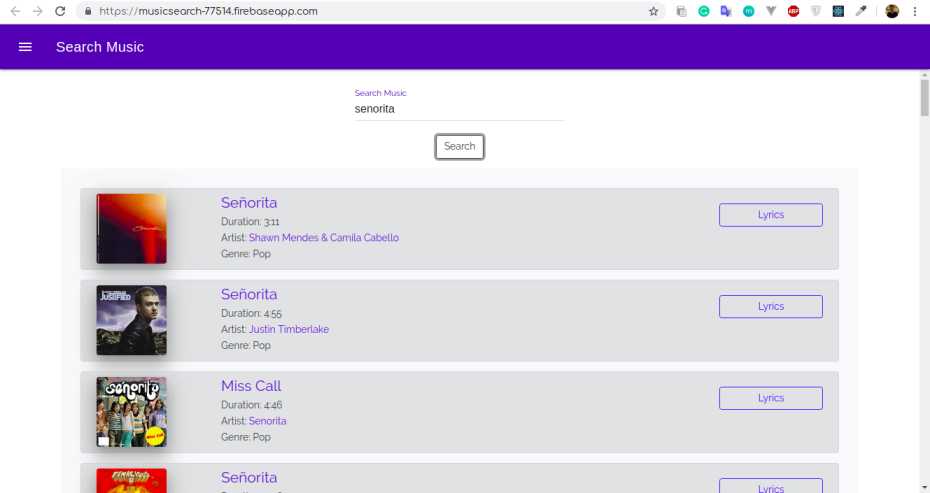Open the gray copy-pages extension icon

point(681,11)
